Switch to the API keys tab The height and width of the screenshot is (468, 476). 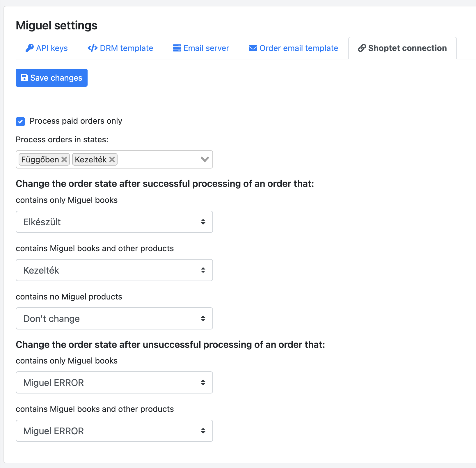click(47, 48)
